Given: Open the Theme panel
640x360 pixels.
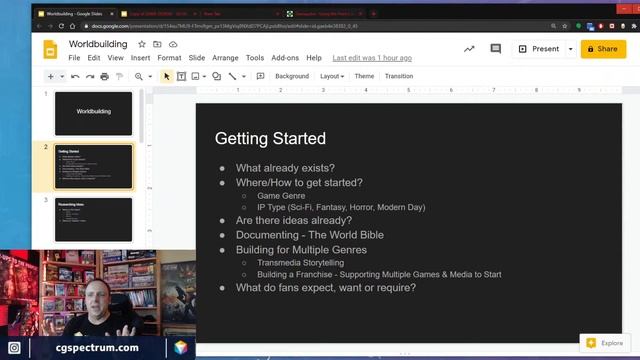Looking at the screenshot, I should pos(364,76).
